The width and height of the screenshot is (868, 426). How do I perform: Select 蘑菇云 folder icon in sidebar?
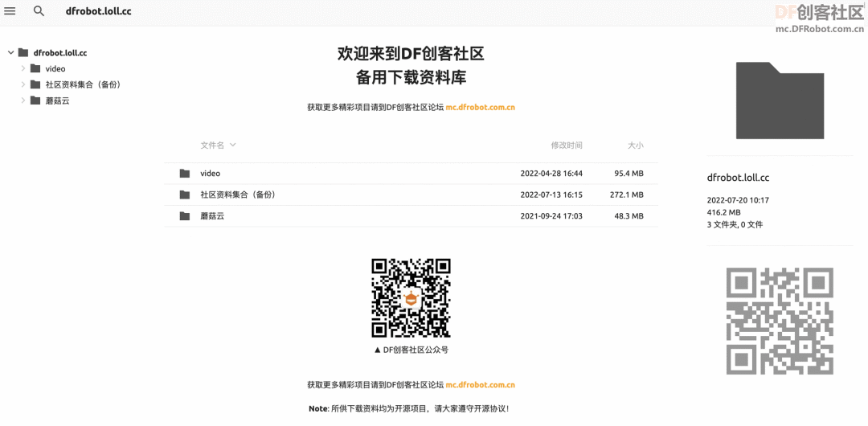pyautogui.click(x=35, y=100)
